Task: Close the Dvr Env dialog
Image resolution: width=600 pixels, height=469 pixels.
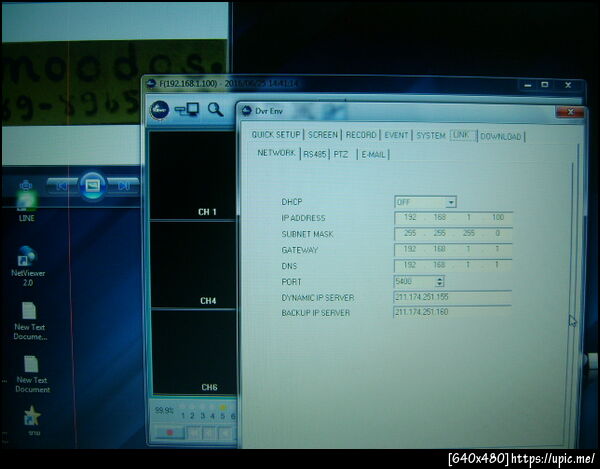Action: 570,112
